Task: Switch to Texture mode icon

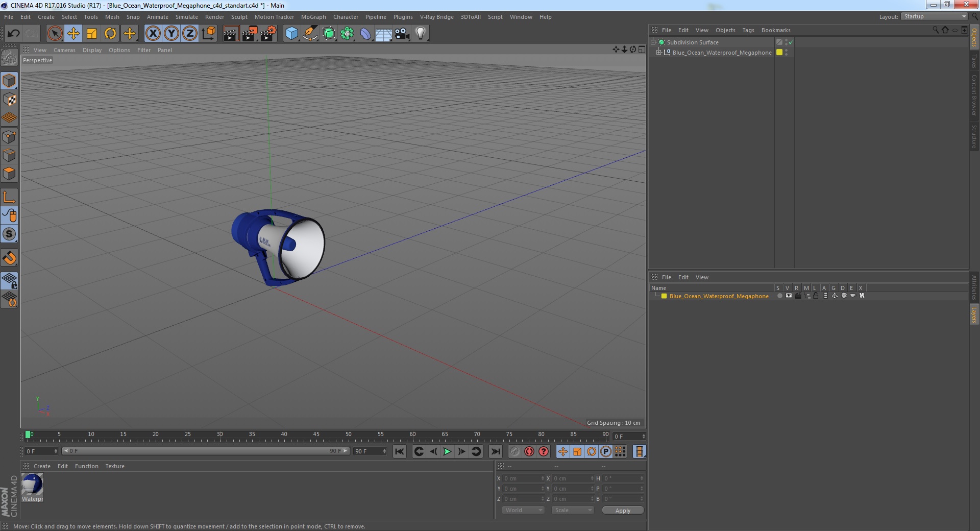Action: [9, 100]
